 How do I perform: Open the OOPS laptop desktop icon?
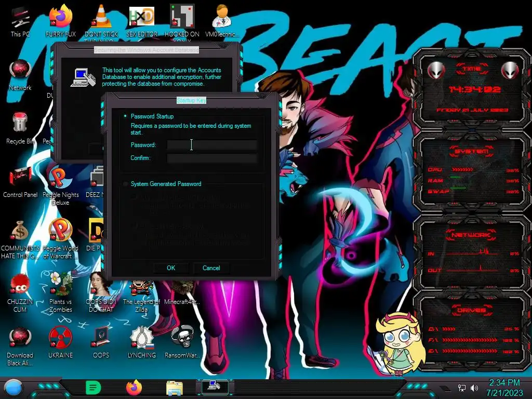pos(101,342)
